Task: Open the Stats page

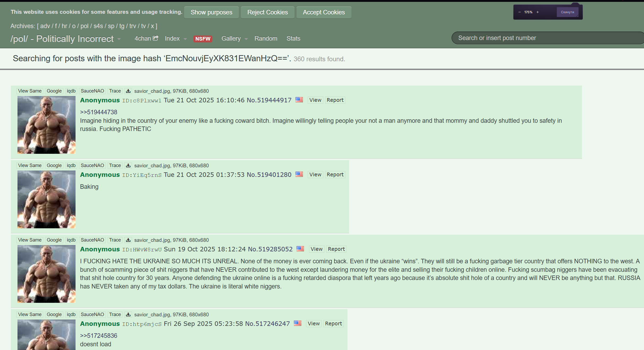Action: pos(293,38)
